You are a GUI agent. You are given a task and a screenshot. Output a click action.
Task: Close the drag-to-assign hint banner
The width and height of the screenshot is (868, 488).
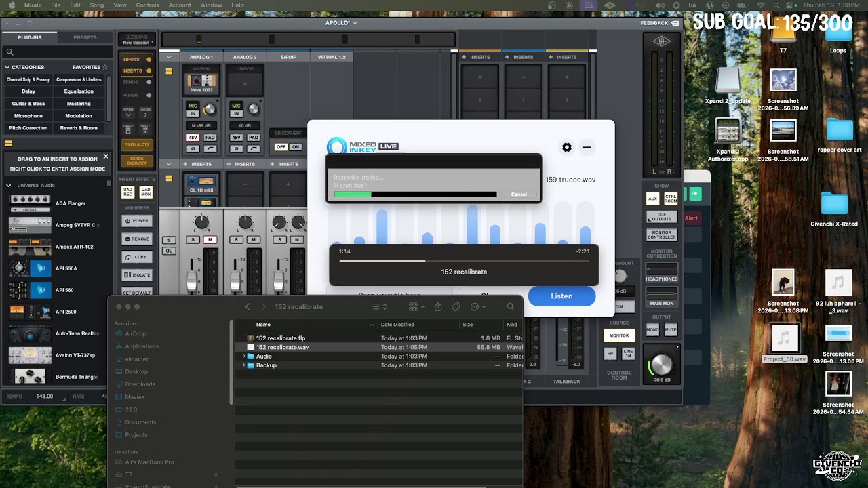tap(106, 157)
